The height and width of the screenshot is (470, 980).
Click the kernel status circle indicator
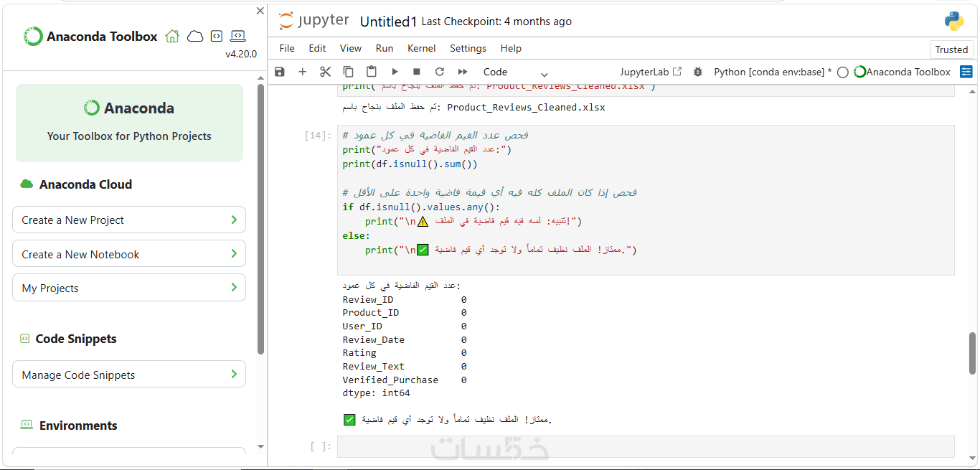click(843, 72)
